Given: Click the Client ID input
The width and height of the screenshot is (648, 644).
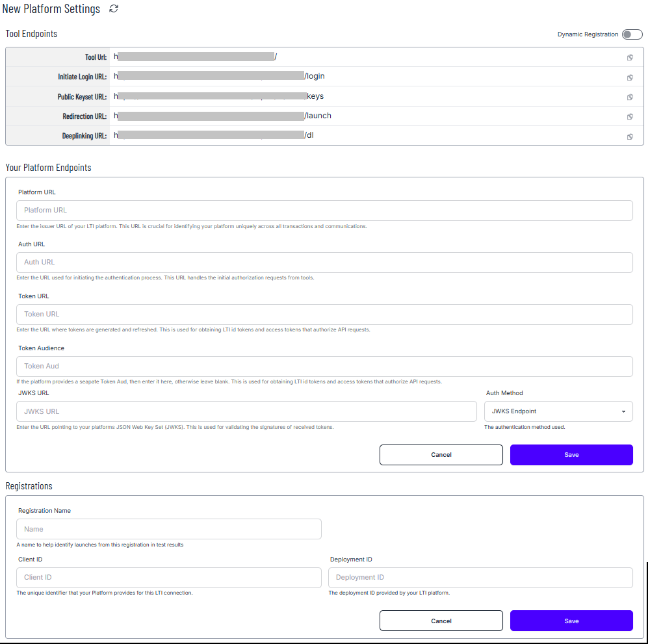Looking at the screenshot, I should [x=168, y=577].
